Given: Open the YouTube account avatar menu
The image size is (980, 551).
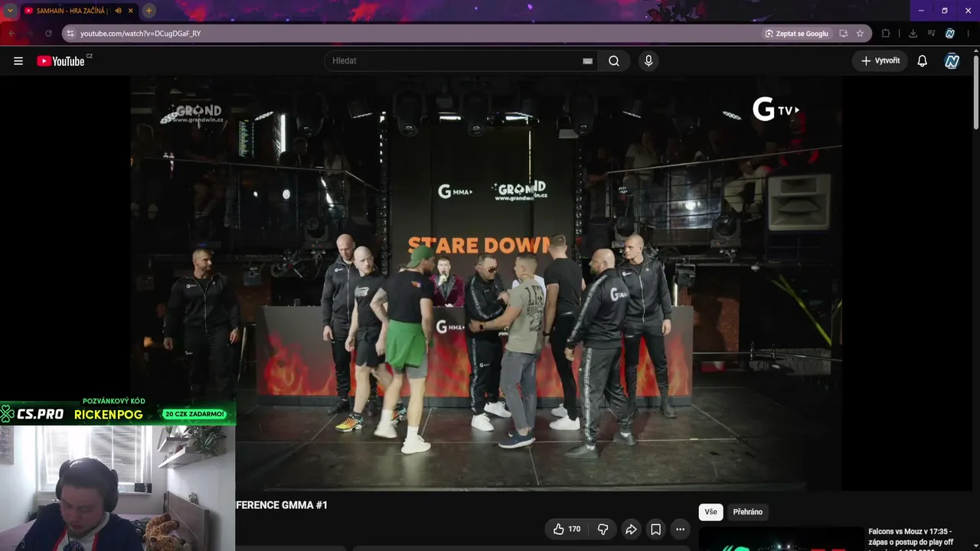Looking at the screenshot, I should 952,61.
